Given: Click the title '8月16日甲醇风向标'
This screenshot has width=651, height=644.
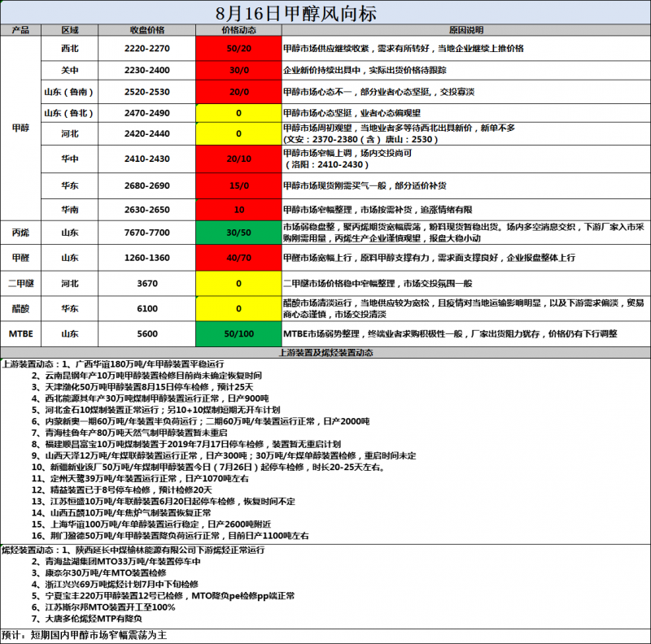Looking at the screenshot, I should (295, 13).
